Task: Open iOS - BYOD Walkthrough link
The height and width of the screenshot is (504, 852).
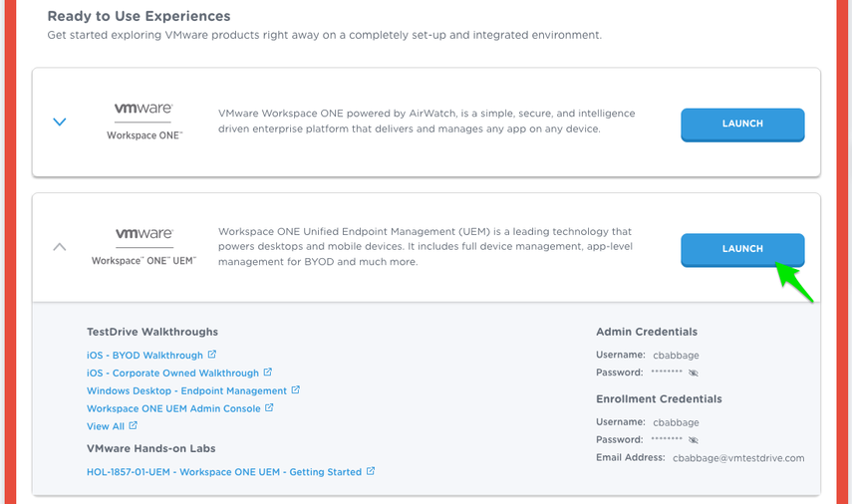Action: tap(144, 356)
